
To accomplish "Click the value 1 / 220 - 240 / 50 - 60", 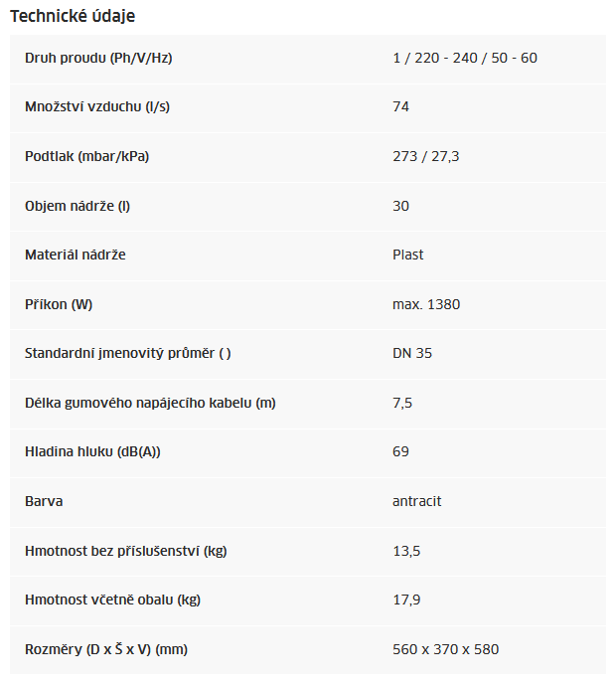I will coord(465,58).
